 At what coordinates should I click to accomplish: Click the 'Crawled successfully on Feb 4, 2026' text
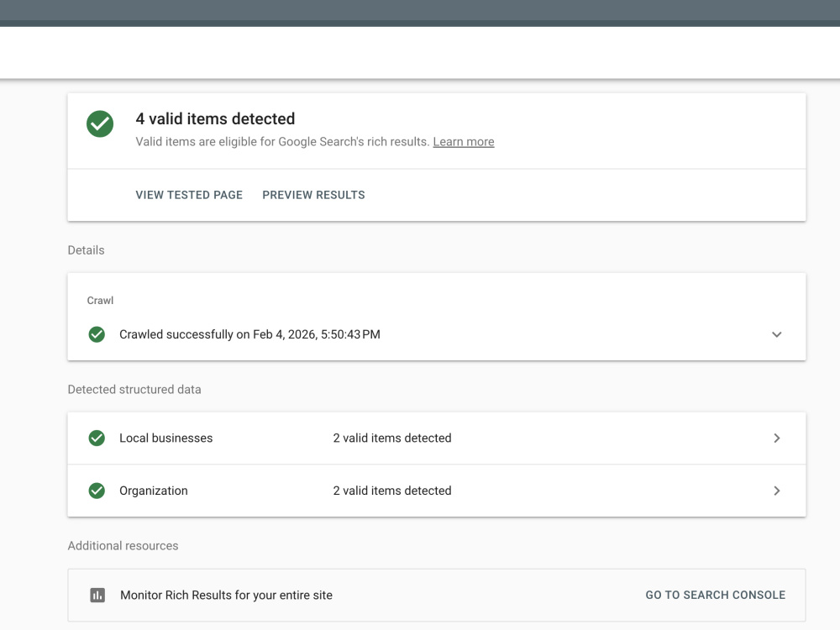(x=249, y=334)
